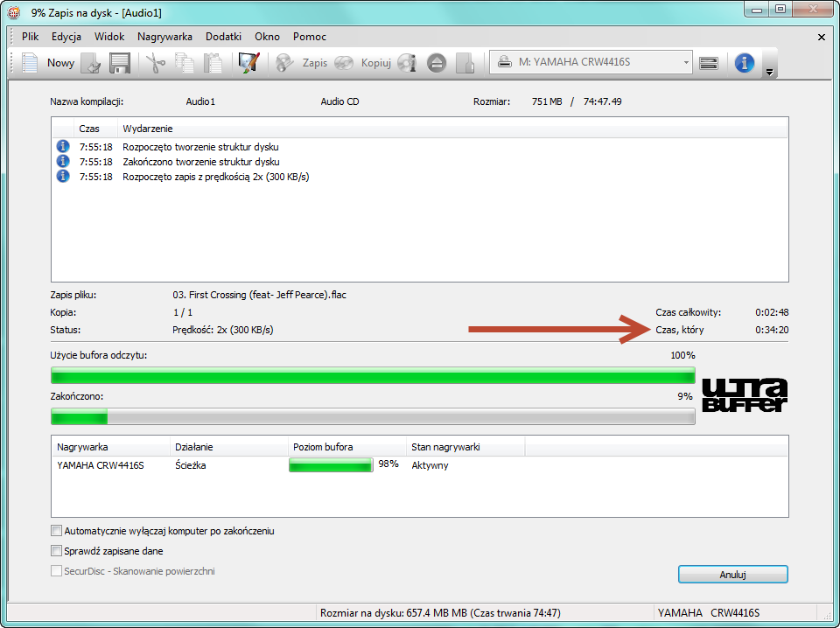Open the Cover Designer paintbrush icon

click(248, 63)
